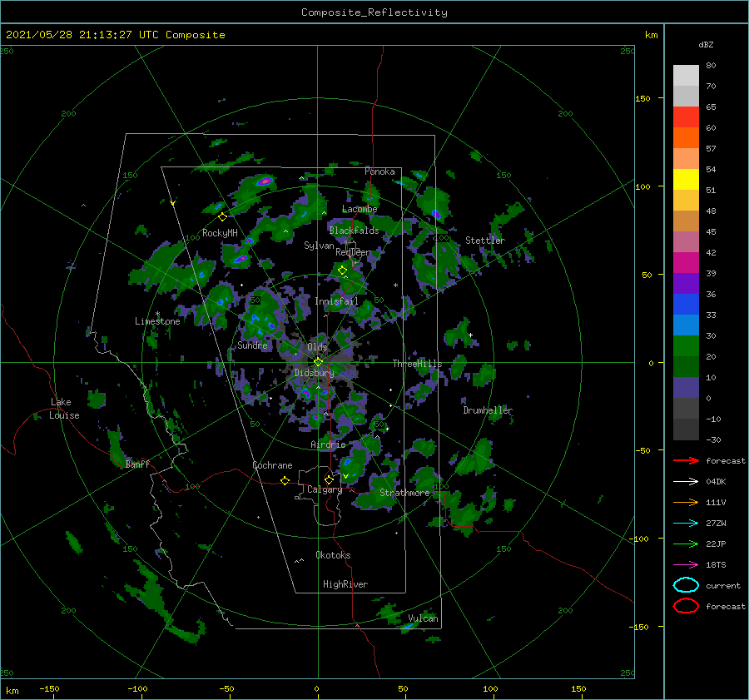This screenshot has width=749, height=700.
Task: Click the yellow diamond marker above Calgary label
Action: (x=329, y=479)
